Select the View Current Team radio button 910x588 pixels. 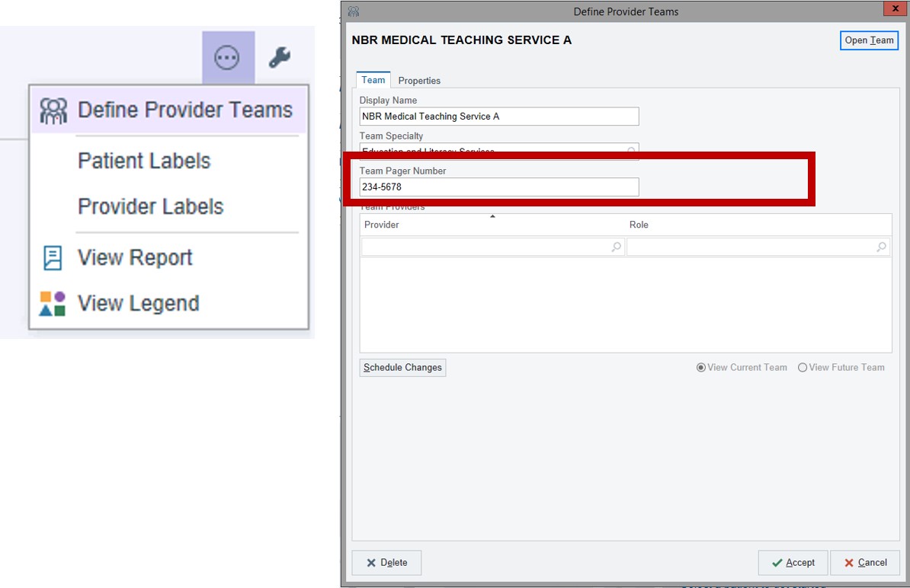coord(700,367)
